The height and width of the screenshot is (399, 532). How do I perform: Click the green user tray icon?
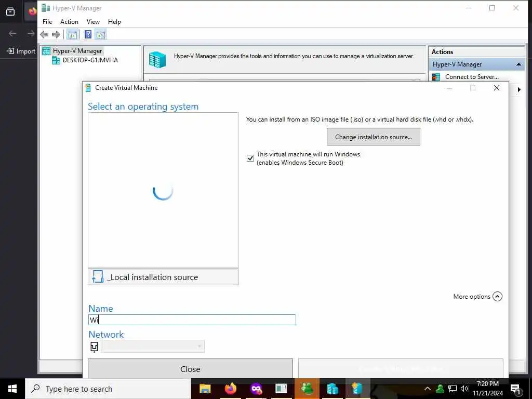point(440,389)
